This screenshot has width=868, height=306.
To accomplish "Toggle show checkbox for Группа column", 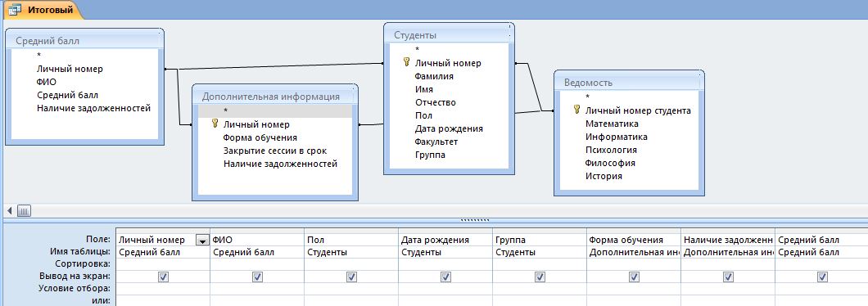I will coord(540,277).
